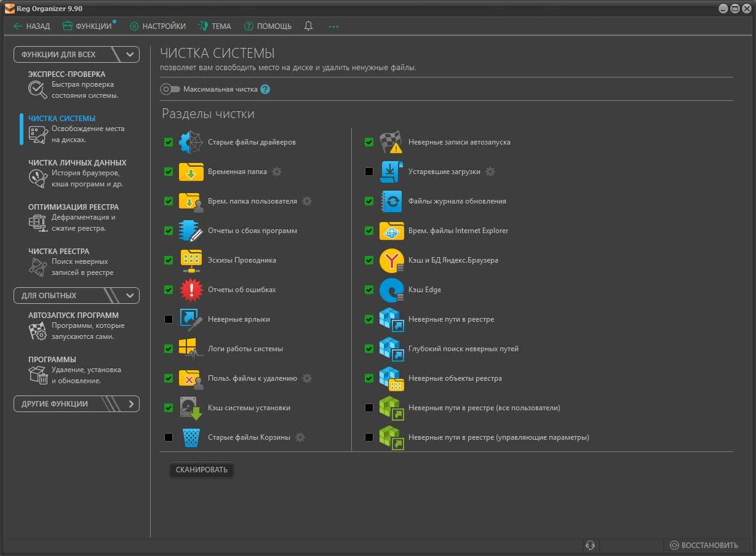Open the НАСТРОЙКИ menu
This screenshot has height=556, width=756.
click(x=157, y=26)
